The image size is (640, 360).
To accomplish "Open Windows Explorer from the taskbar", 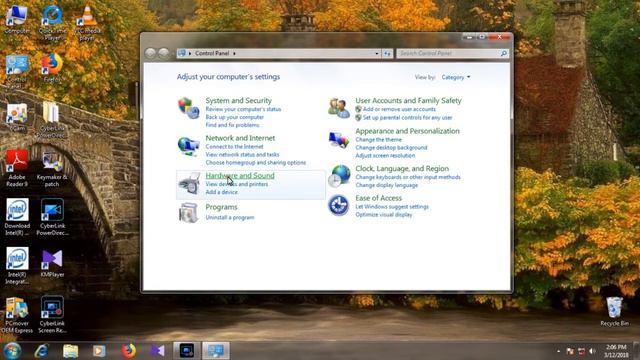I will click(71, 351).
